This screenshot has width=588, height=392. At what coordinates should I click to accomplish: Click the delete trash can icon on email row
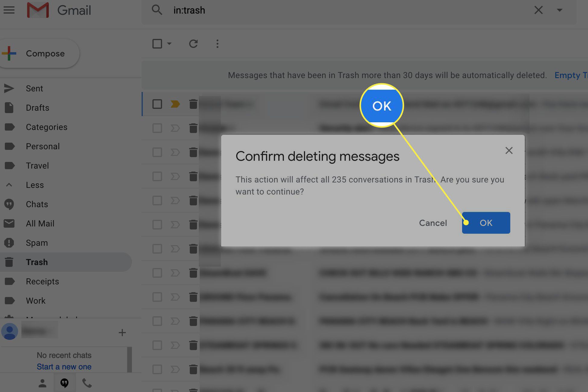click(193, 103)
